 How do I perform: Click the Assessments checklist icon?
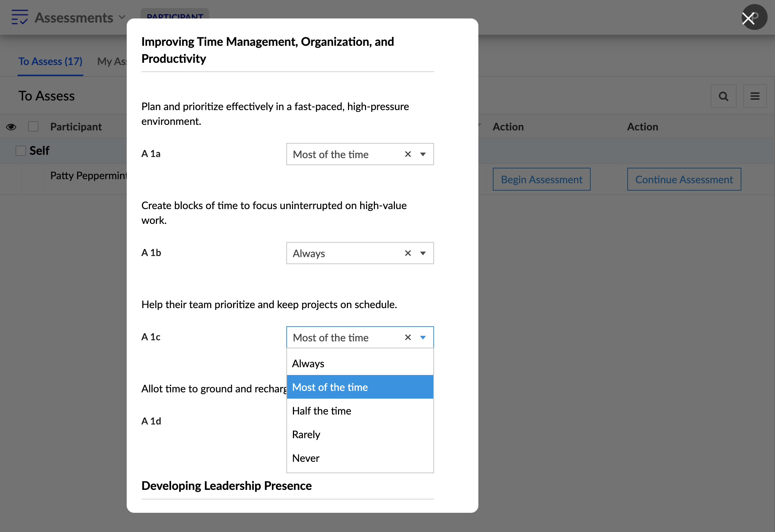click(x=20, y=17)
